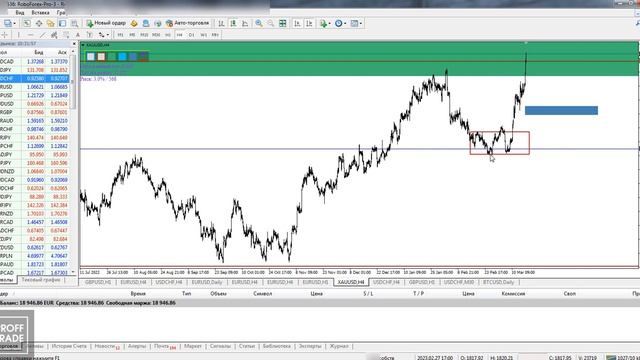Sort orders by Символ column header

262,293
